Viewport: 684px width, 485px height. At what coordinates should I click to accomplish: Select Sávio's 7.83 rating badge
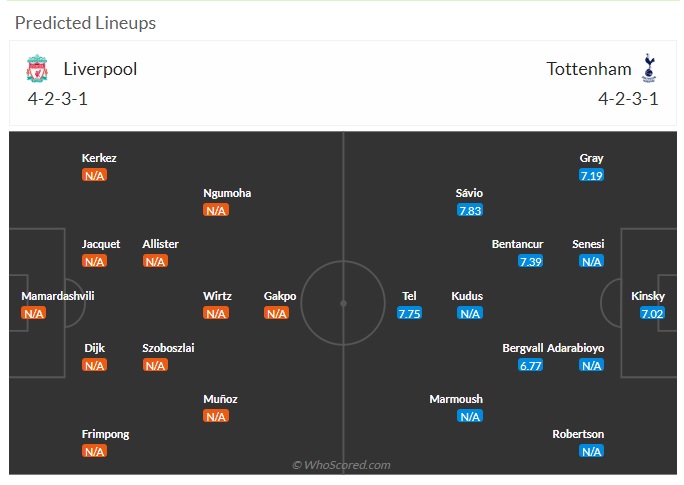tap(470, 211)
